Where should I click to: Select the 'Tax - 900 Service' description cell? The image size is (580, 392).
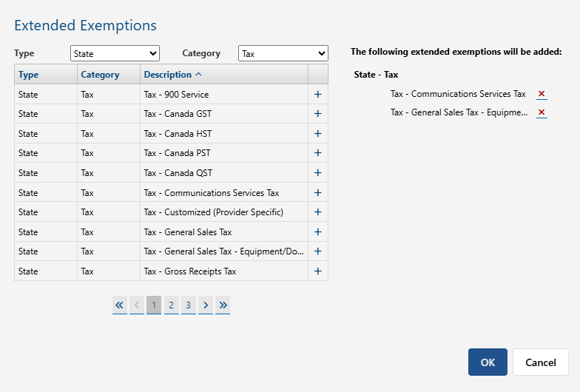pos(224,95)
